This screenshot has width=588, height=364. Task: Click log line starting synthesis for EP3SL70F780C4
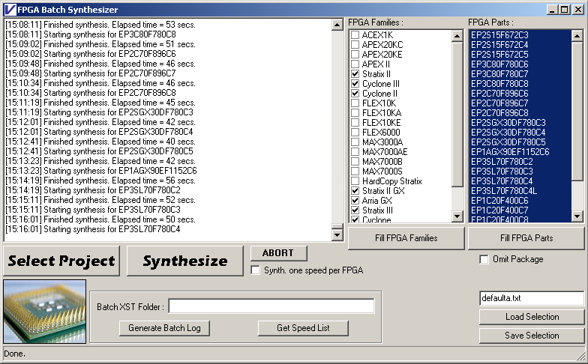[x=93, y=229]
